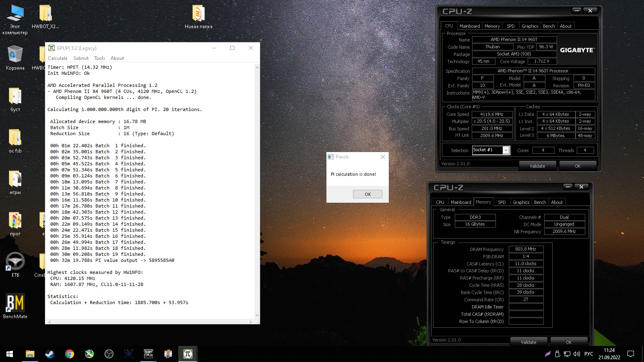Open the HWBOT_X2... folder on desktop
644x362 pixels.
point(45,17)
